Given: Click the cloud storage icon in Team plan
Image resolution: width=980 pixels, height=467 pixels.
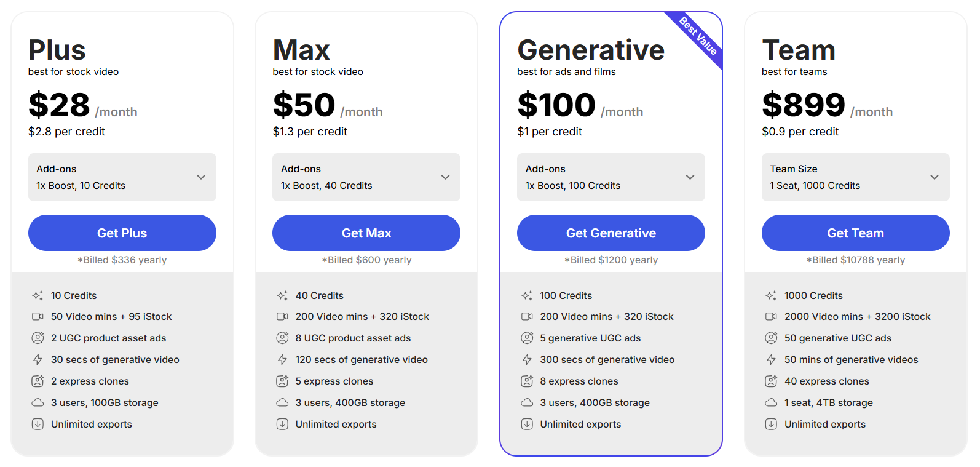Looking at the screenshot, I should point(771,402).
